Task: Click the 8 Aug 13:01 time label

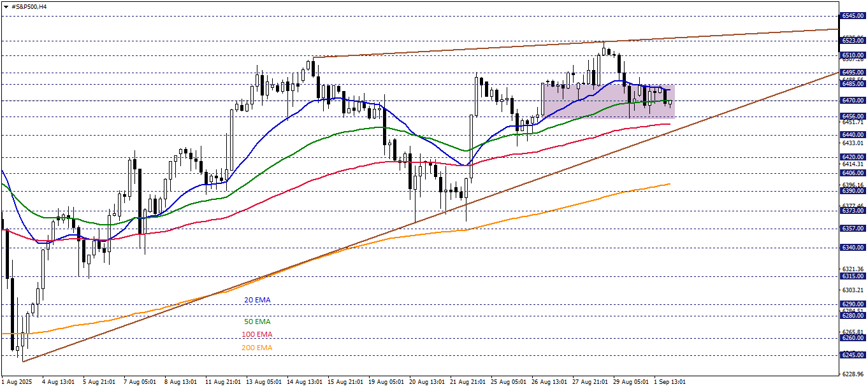Action: pyautogui.click(x=180, y=382)
